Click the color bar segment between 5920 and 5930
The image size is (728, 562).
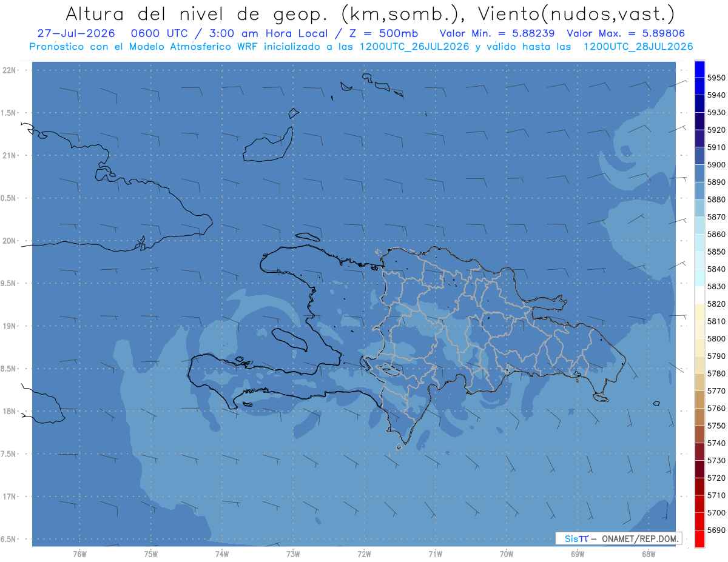[699, 121]
